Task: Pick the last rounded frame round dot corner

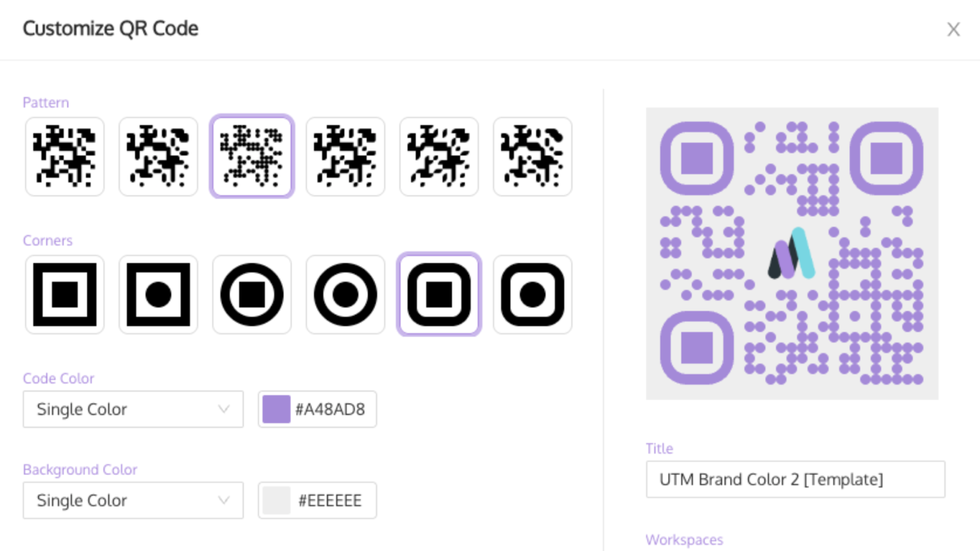Action: (532, 294)
